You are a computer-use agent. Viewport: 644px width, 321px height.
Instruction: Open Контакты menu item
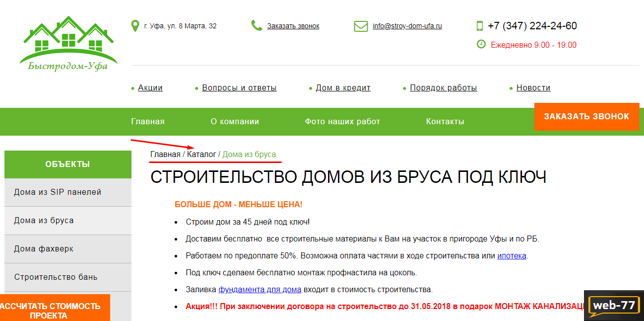tap(445, 121)
